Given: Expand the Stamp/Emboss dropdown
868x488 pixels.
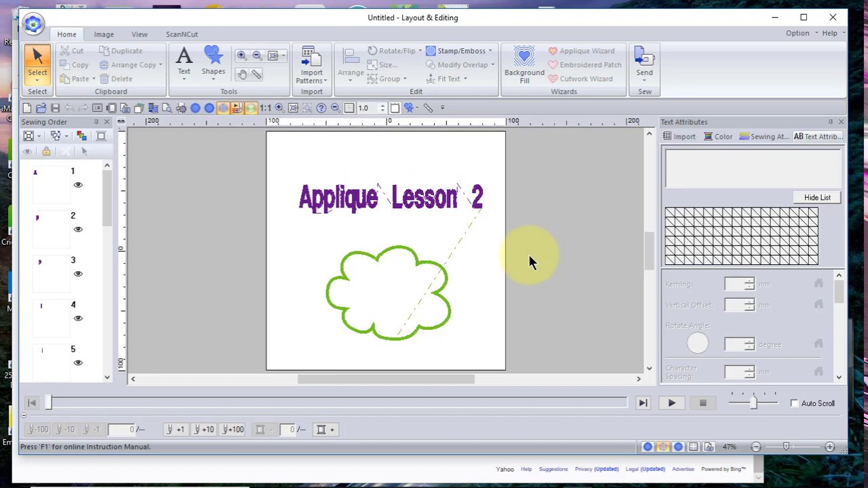Looking at the screenshot, I should (490, 51).
